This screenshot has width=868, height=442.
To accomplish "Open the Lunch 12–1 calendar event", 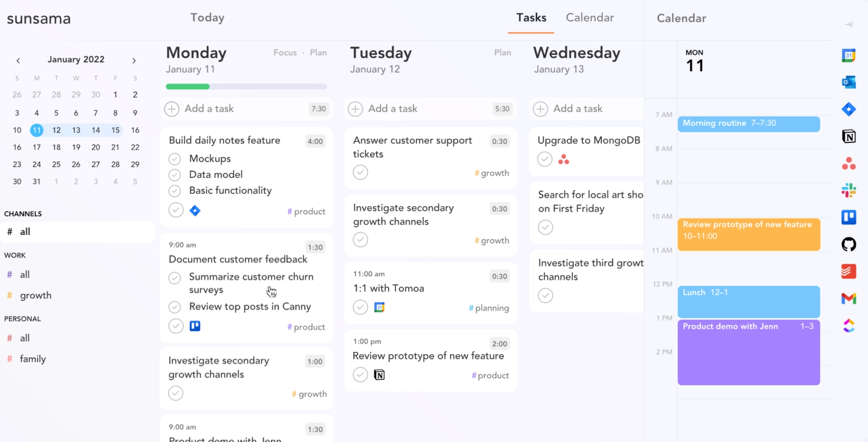I will pos(749,302).
